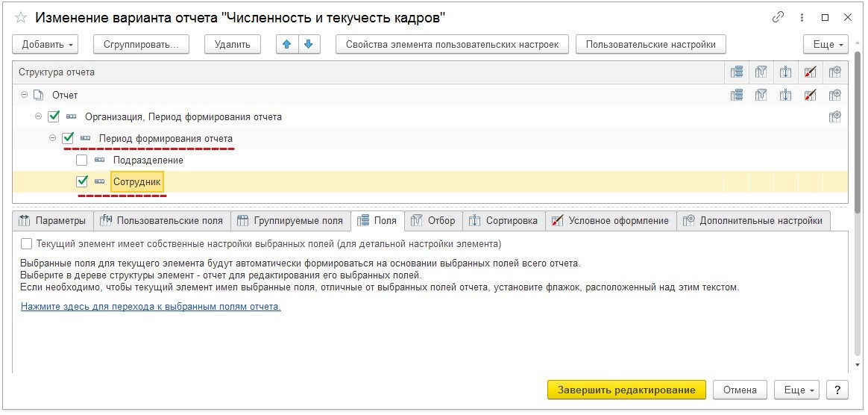Move element up with blue arrow
868x415 pixels.
[286, 45]
